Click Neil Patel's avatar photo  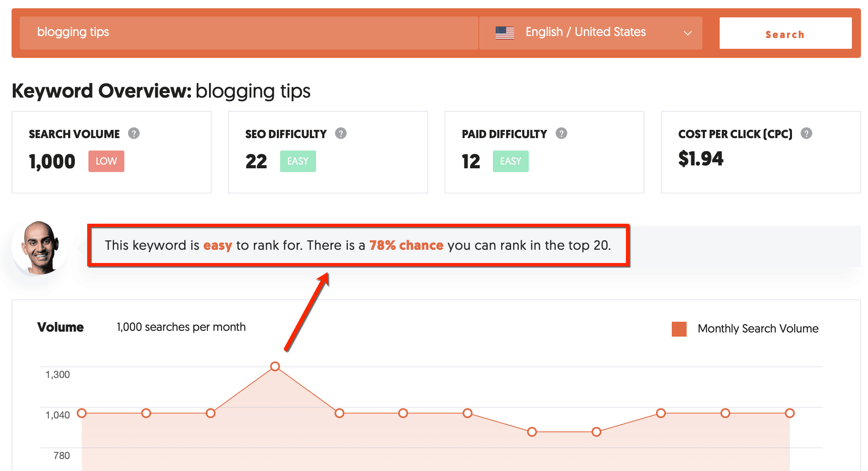[x=39, y=247]
